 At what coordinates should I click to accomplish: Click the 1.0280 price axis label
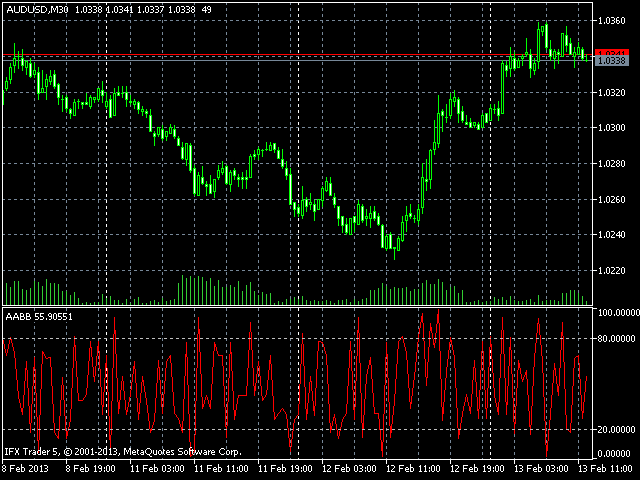(611, 164)
